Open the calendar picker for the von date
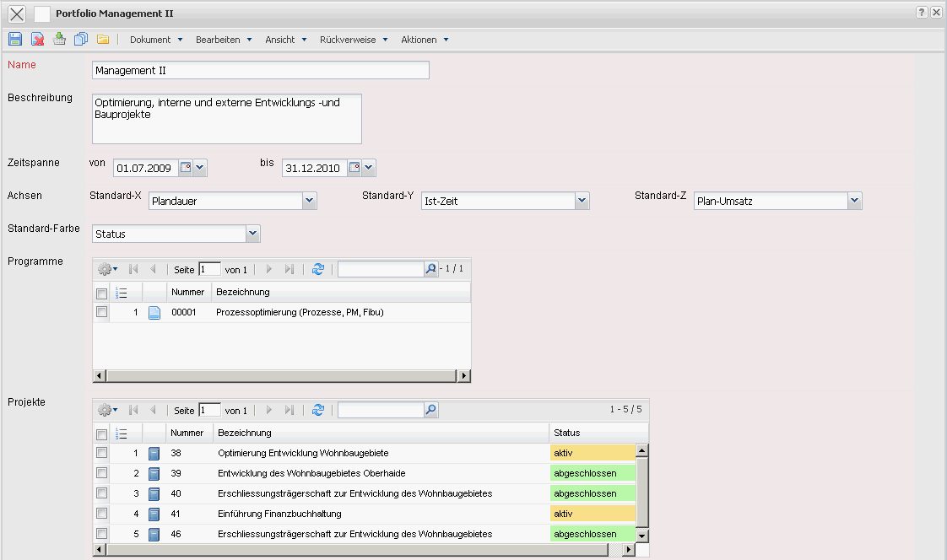 click(187, 168)
